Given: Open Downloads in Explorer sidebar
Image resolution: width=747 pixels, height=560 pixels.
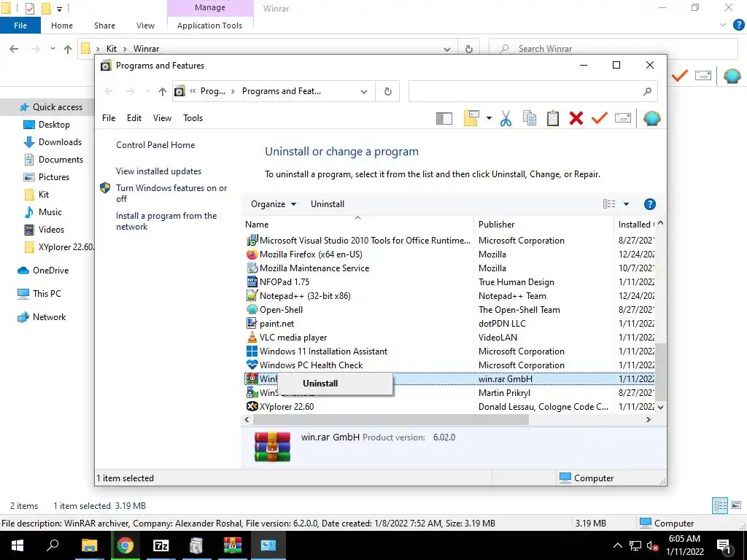Looking at the screenshot, I should coord(60,142).
